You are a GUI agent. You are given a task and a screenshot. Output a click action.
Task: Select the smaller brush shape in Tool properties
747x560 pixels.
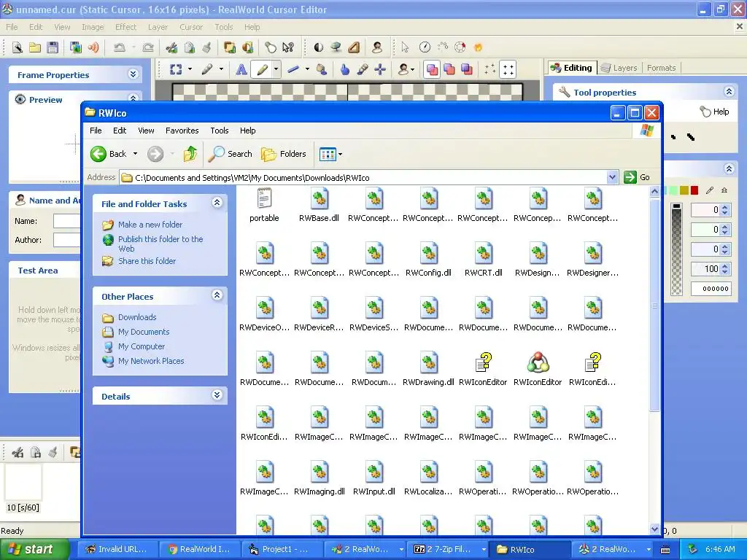[x=673, y=137]
